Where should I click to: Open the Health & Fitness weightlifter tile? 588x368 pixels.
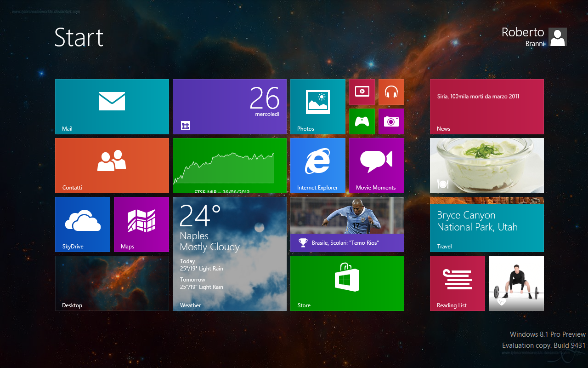516,283
